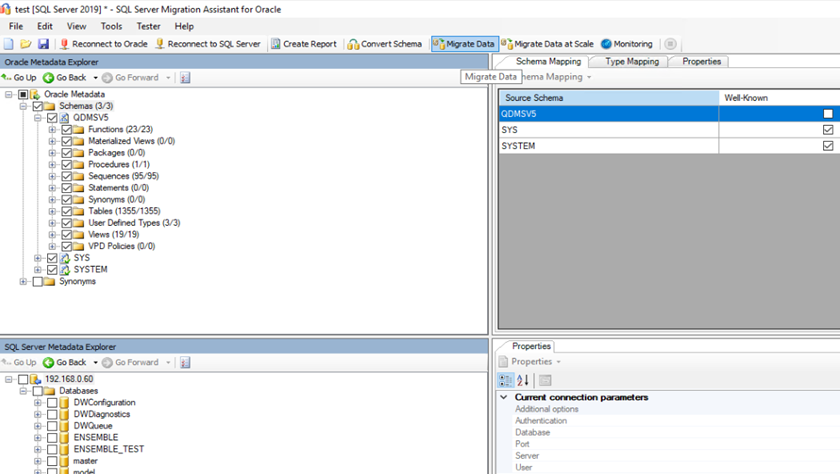
Task: Click SQL Server Explorer filter icon after Go Forward
Action: [185, 363]
